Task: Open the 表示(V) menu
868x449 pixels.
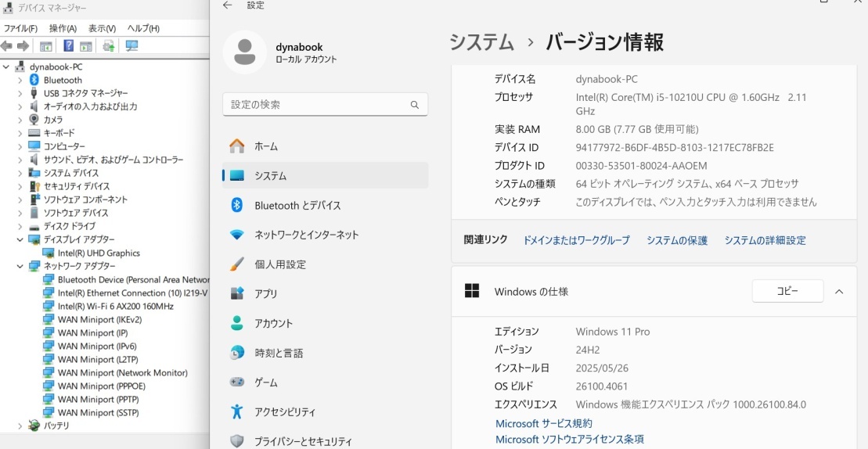Action: (102, 28)
